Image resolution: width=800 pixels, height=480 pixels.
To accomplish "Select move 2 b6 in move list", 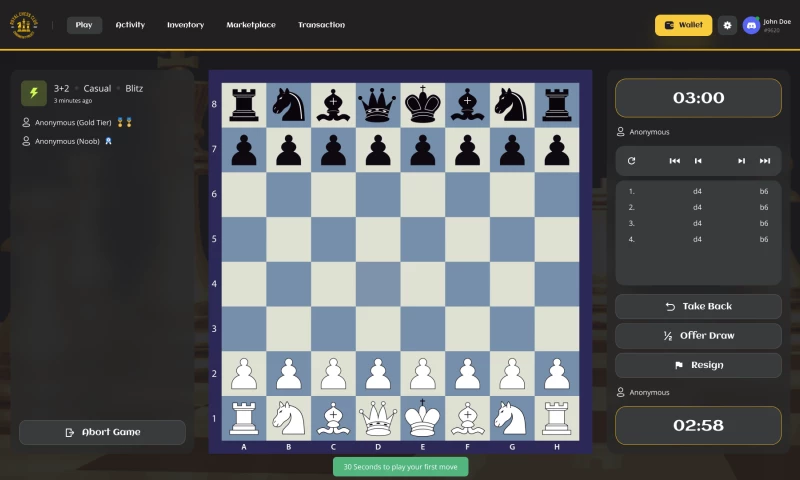I will (x=764, y=207).
